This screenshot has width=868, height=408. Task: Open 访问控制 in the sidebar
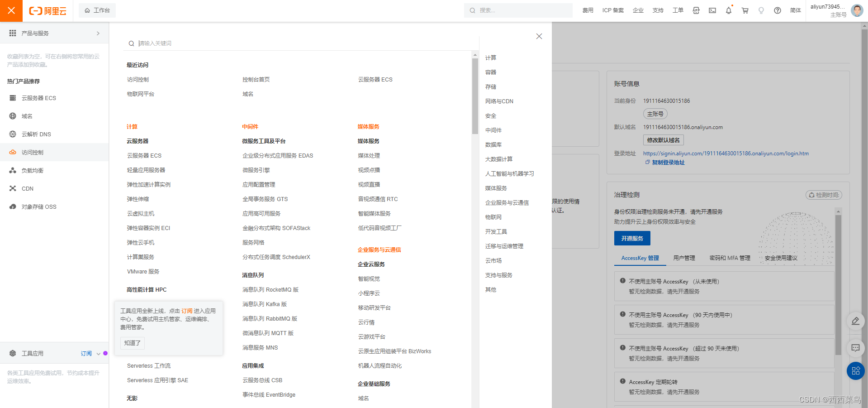pyautogui.click(x=54, y=153)
